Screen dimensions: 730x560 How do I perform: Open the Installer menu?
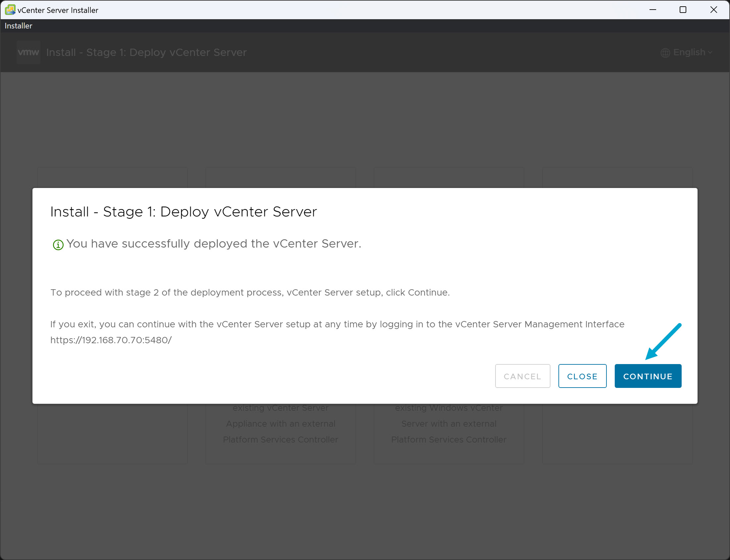(18, 26)
